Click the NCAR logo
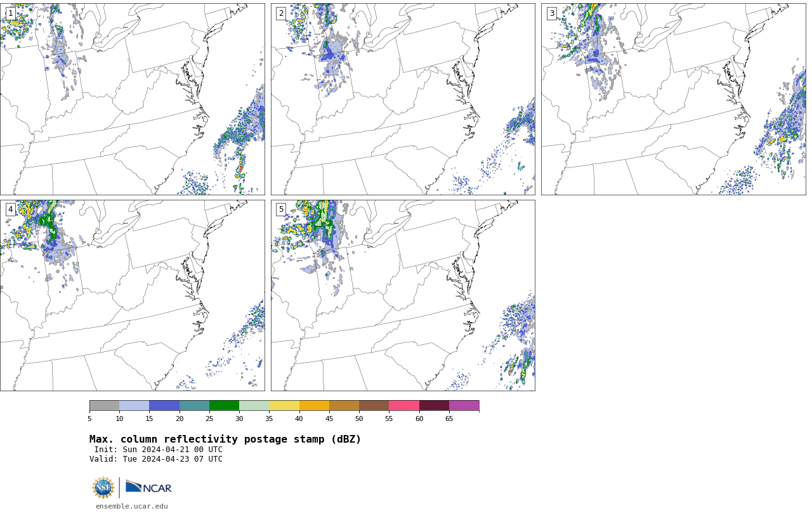 pyautogui.click(x=148, y=487)
